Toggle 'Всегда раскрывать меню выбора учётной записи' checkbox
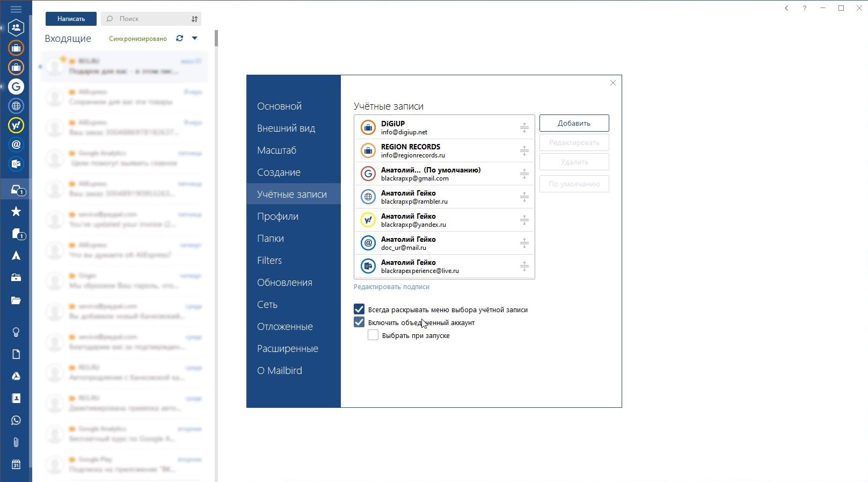This screenshot has width=868, height=482. [359, 310]
